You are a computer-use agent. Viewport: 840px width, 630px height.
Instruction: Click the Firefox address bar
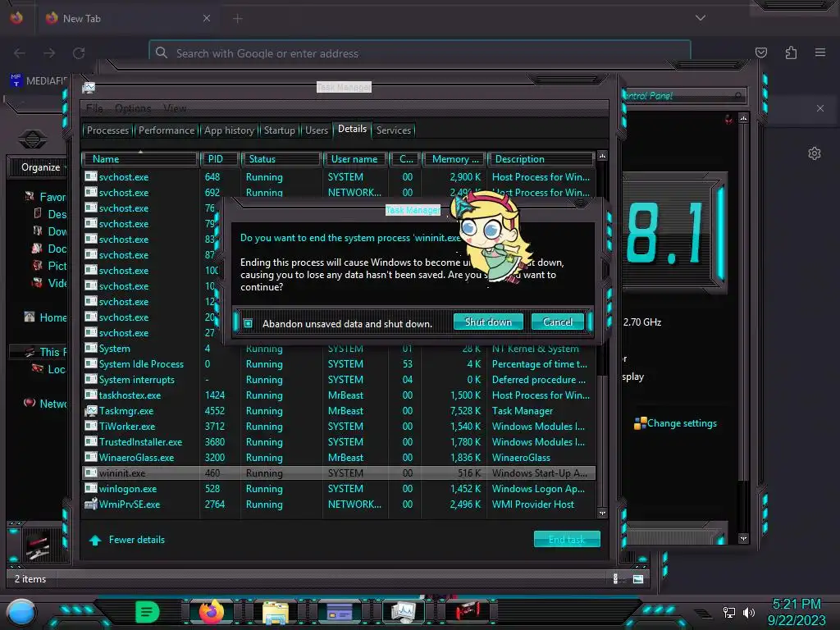pyautogui.click(x=420, y=53)
